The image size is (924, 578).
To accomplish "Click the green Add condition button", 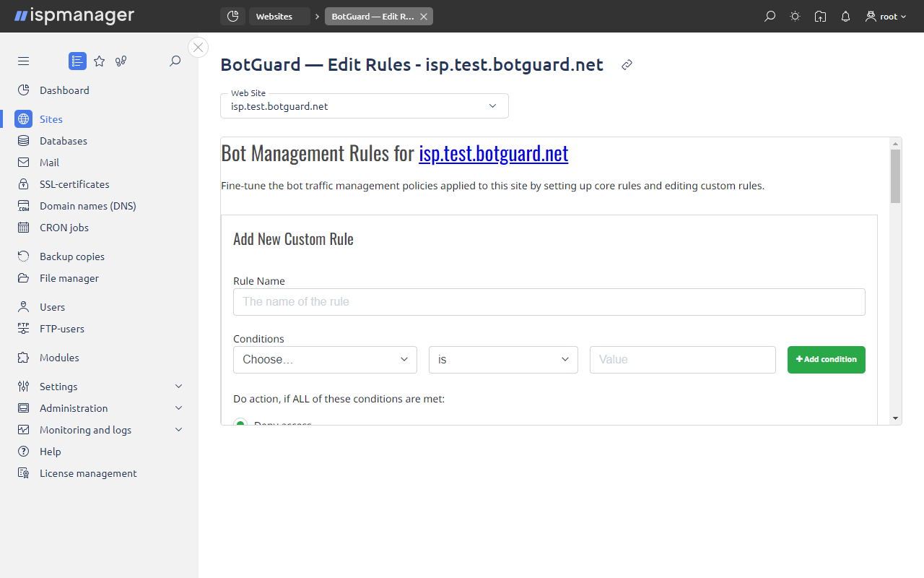I will 827,360.
